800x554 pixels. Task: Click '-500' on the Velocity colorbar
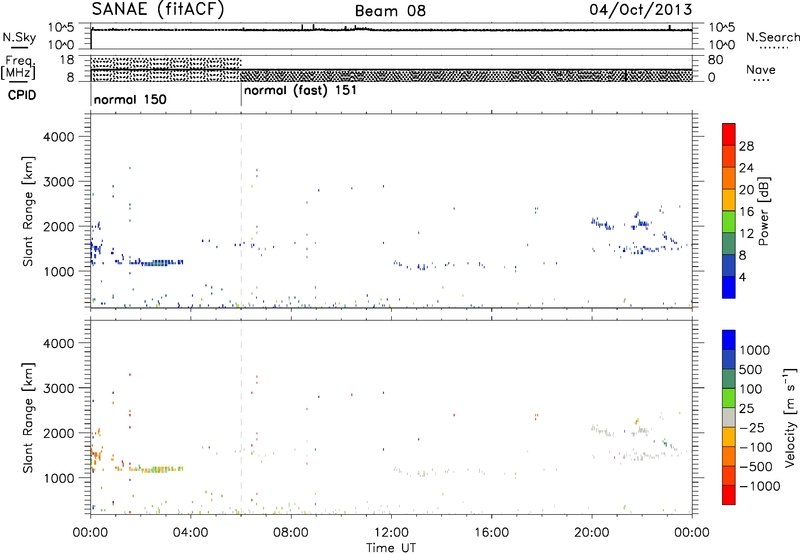(756, 466)
